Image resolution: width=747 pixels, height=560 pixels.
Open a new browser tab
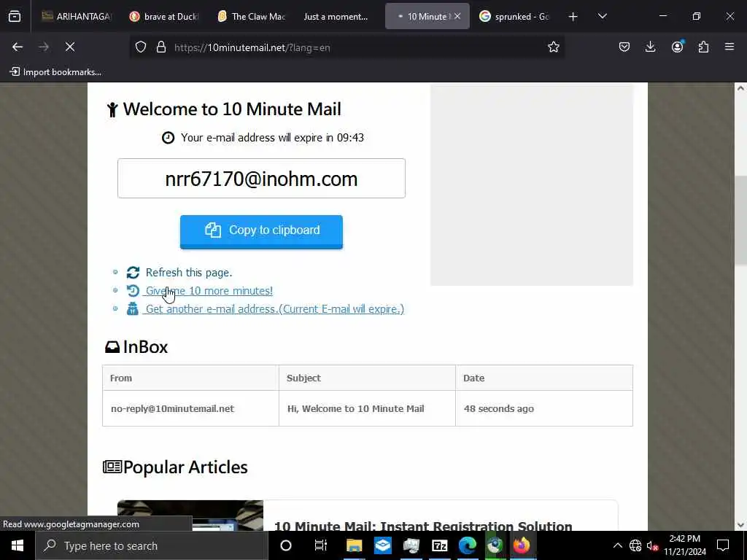(x=573, y=17)
